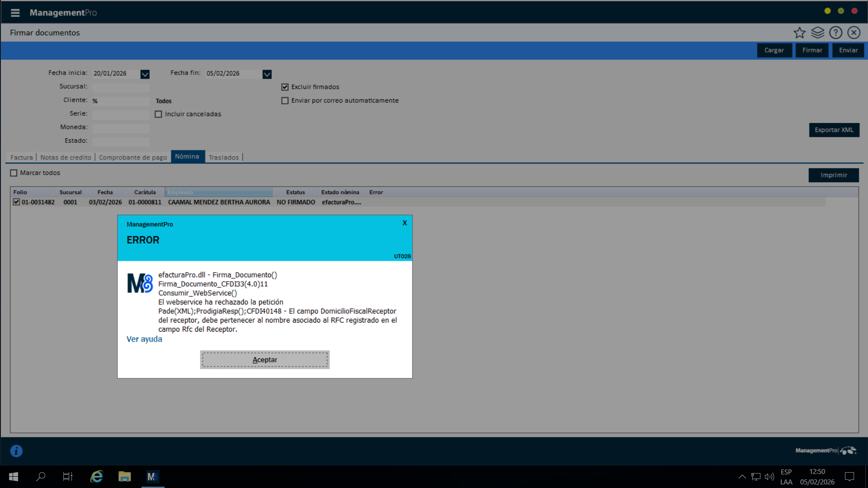Expand Fecha fin date dropdown

tap(267, 74)
